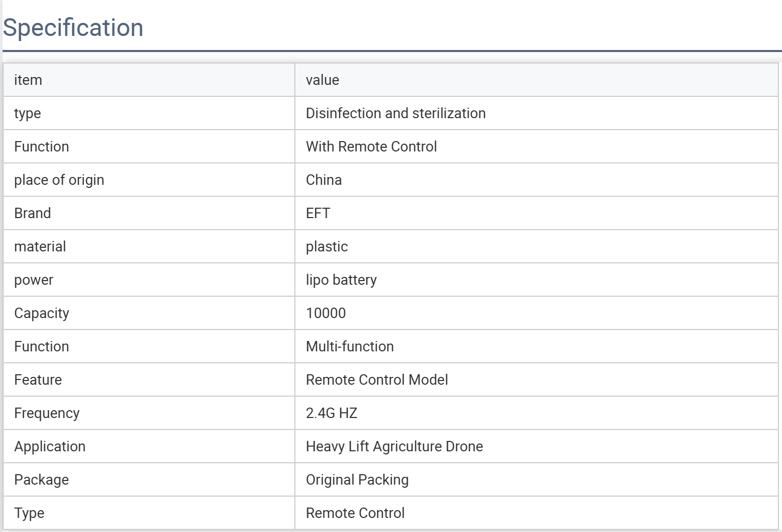The image size is (782, 532).
Task: Click the place of origin label
Action: [x=59, y=180]
